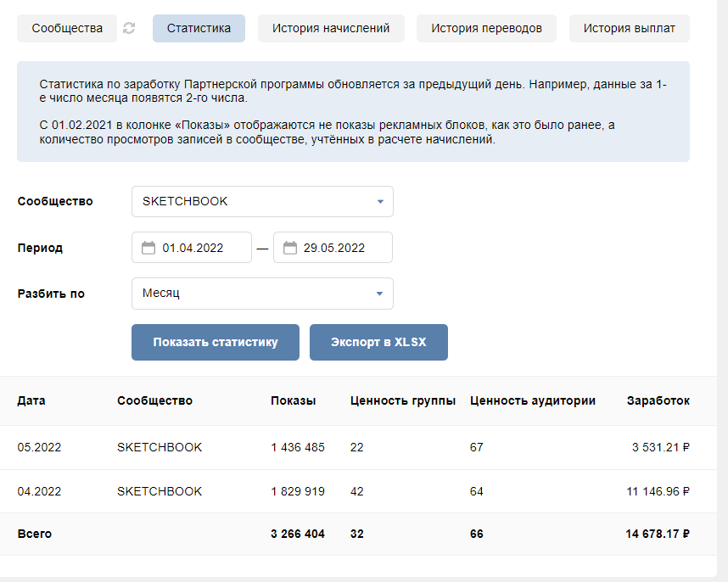Screen dimensions: 728x582
Task: Click the start date field 01.04.2022
Action: (192, 248)
